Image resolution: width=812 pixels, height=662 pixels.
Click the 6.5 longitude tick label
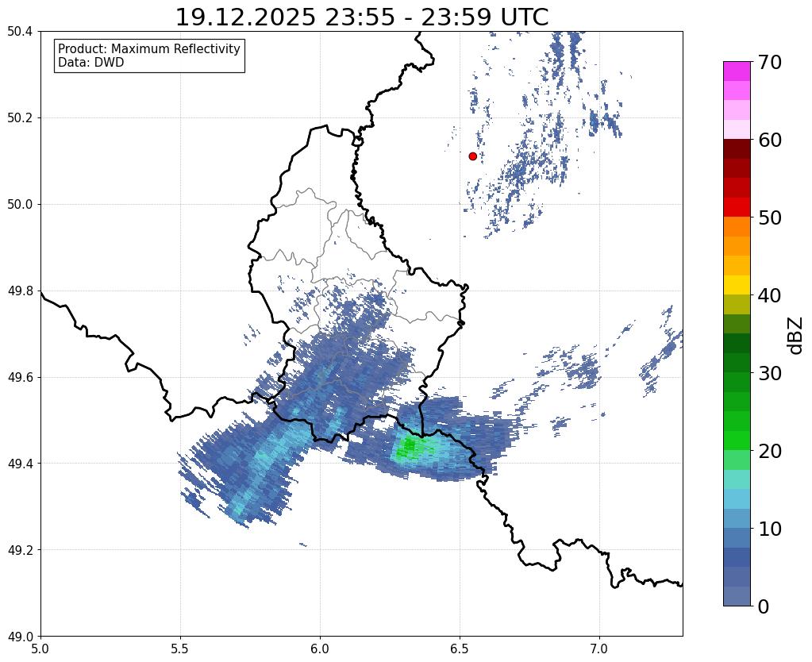(460, 649)
